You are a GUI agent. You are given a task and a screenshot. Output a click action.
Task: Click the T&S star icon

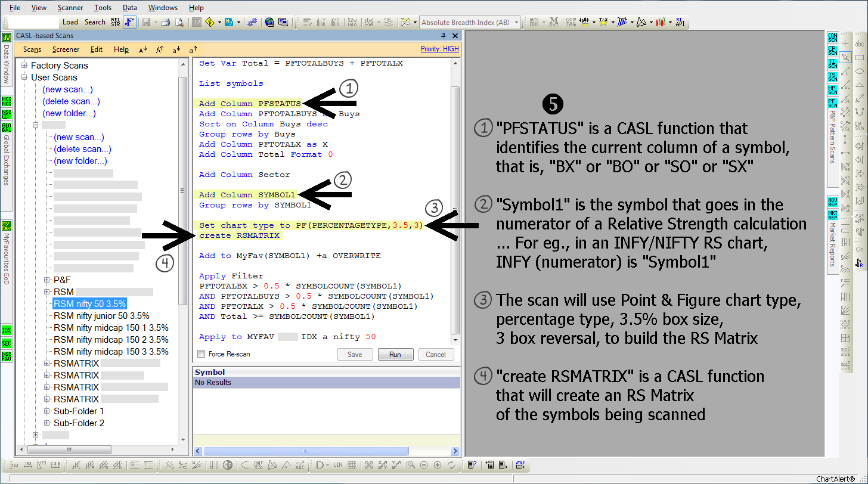603,22
